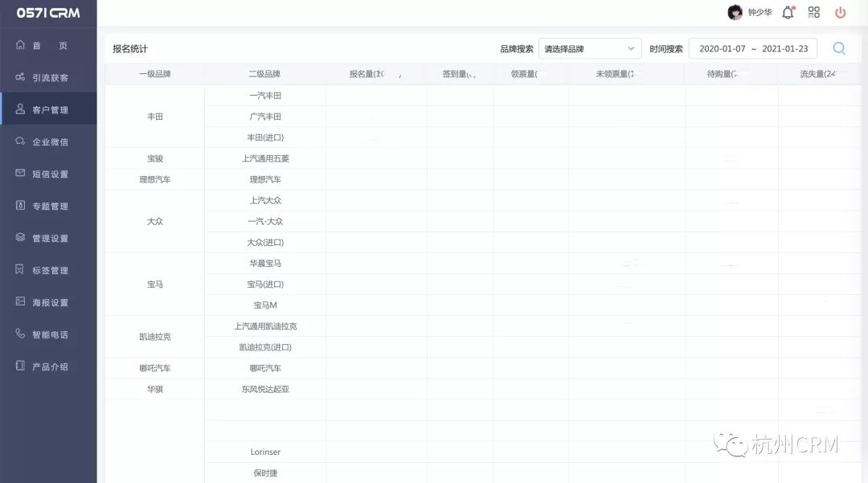This screenshot has height=483, width=868.
Task: Click the 理想汽车 second-level brand cell
Action: pyautogui.click(x=265, y=179)
